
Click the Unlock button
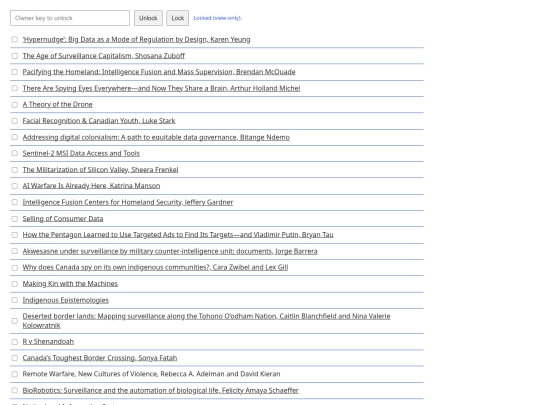[148, 18]
